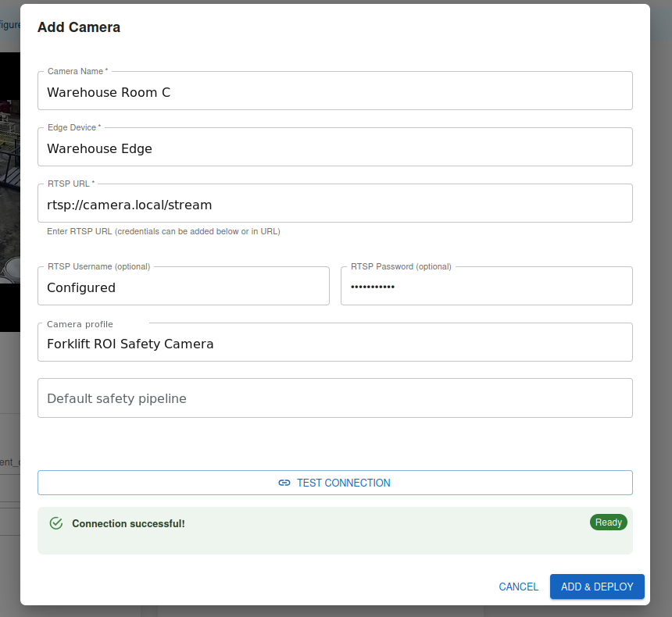The width and height of the screenshot is (672, 617).
Task: Click the Ready status badge
Action: [x=608, y=522]
